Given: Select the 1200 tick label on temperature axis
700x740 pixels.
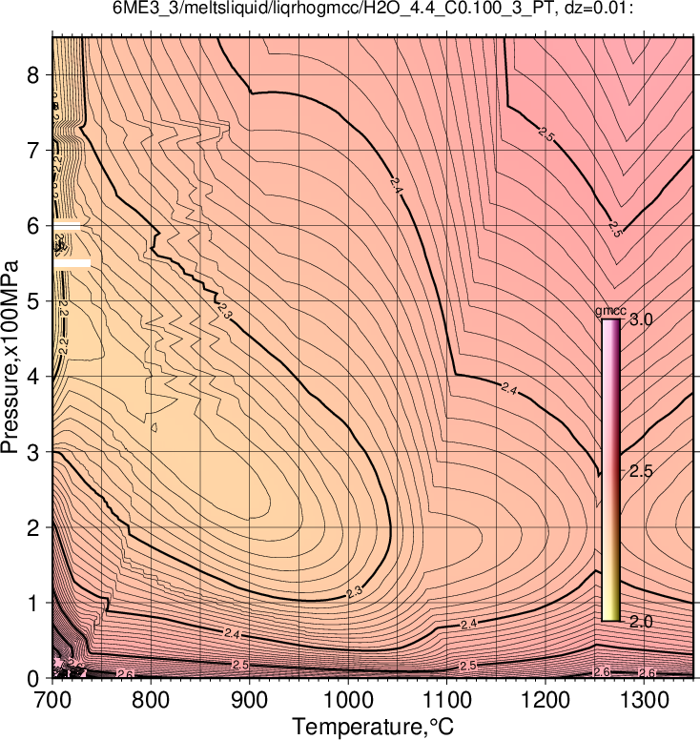Looking at the screenshot, I should click(x=546, y=700).
